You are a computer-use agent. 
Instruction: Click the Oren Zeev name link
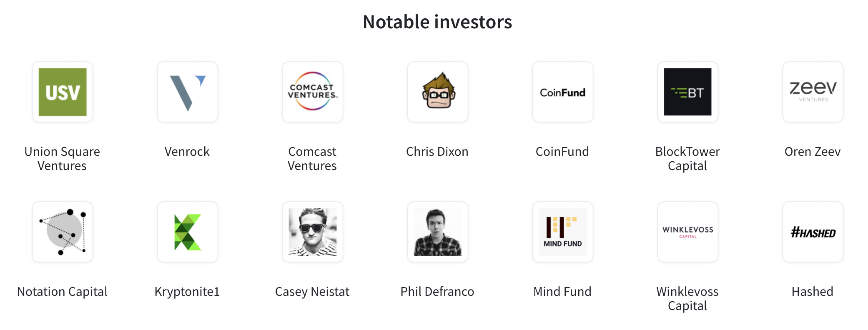(813, 152)
